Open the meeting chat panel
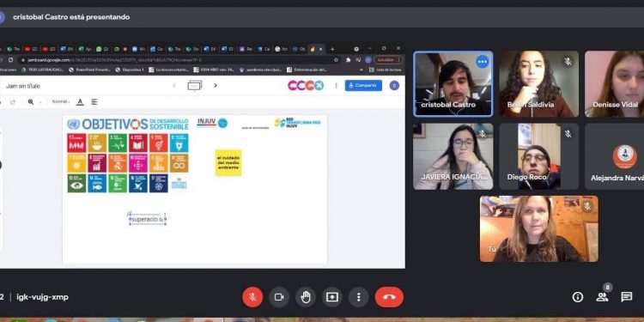Screen dimensions: 644x322 [626, 297]
